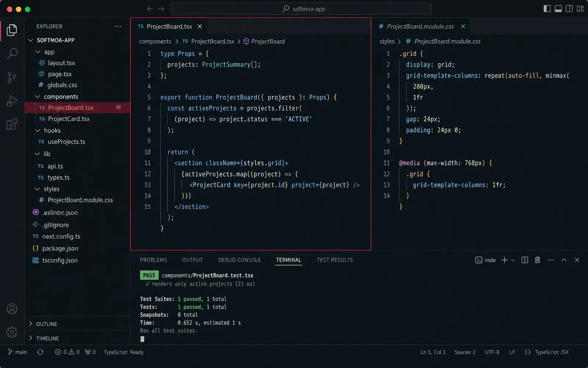Toggle the primary side bar visibility
This screenshot has height=368, width=588.
coord(547,9)
